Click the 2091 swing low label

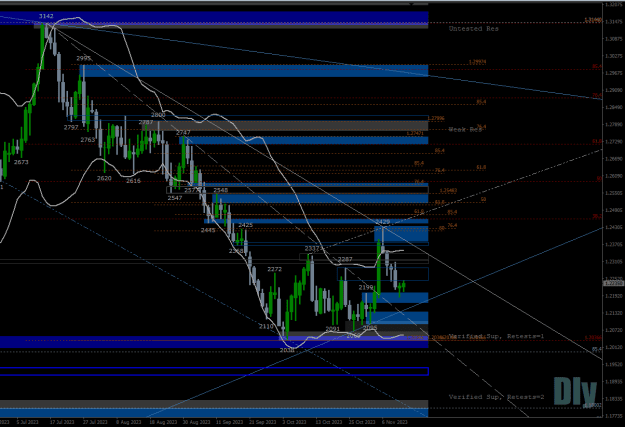pyautogui.click(x=333, y=329)
